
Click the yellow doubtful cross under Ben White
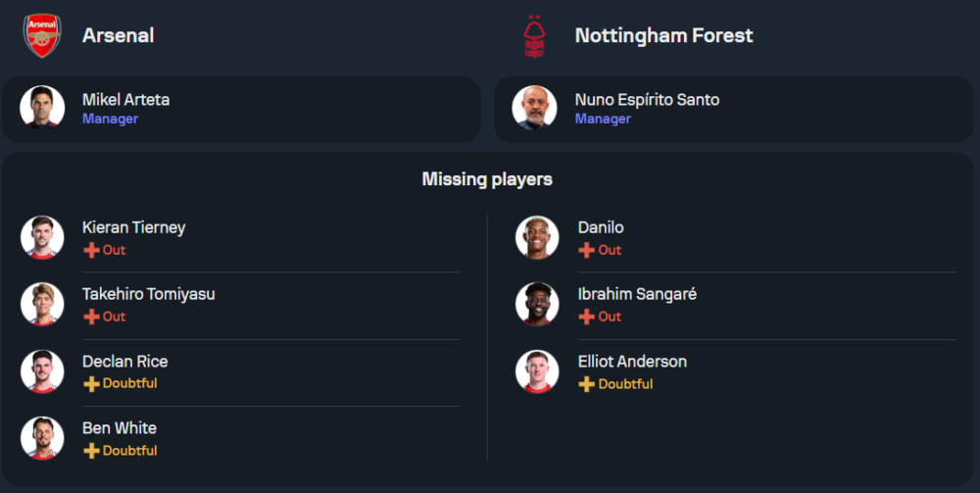(x=91, y=451)
